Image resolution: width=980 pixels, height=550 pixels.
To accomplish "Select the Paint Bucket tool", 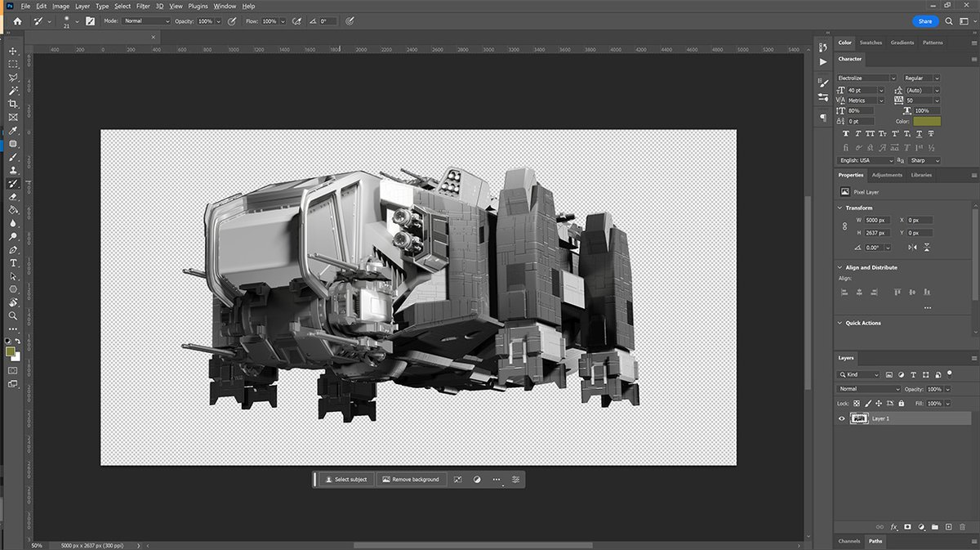I will [13, 210].
